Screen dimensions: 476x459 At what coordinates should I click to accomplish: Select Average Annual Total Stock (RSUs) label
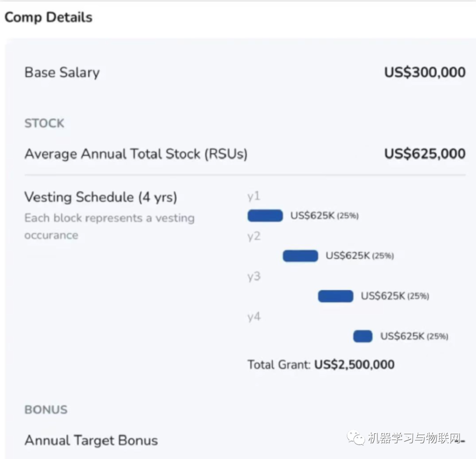pyautogui.click(x=136, y=154)
